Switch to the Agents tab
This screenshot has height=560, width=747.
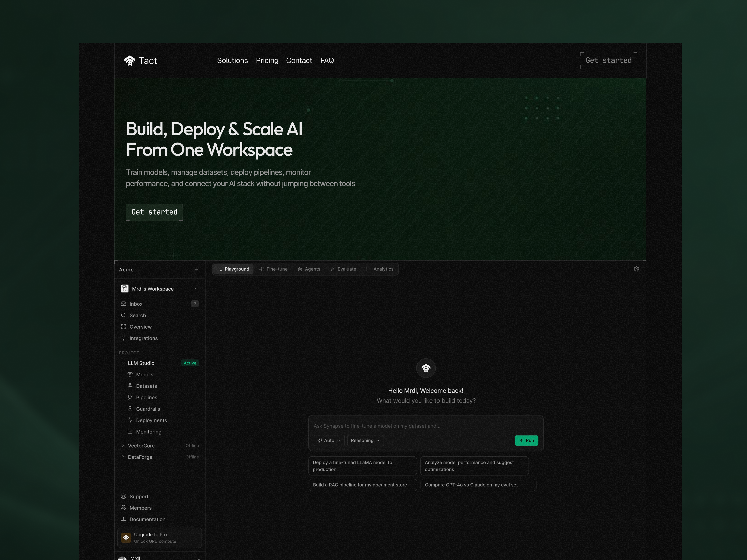pos(309,269)
